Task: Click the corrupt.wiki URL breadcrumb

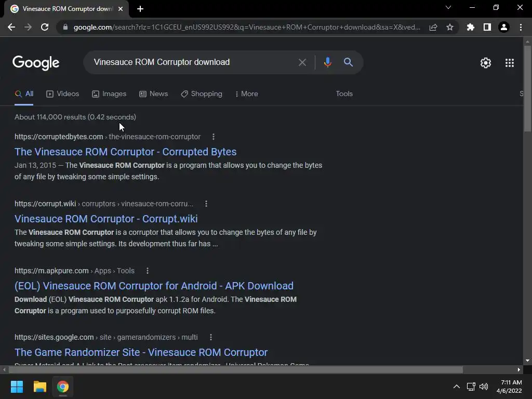Action: [x=104, y=204]
